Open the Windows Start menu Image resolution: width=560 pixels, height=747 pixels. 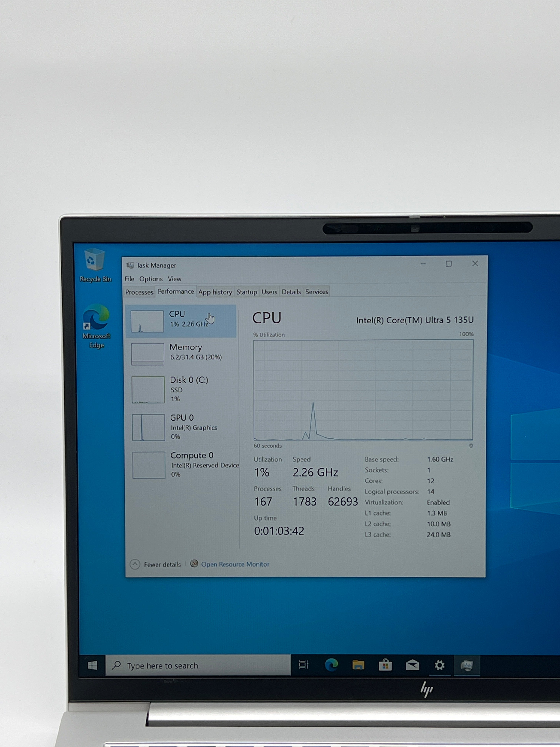[x=92, y=665]
